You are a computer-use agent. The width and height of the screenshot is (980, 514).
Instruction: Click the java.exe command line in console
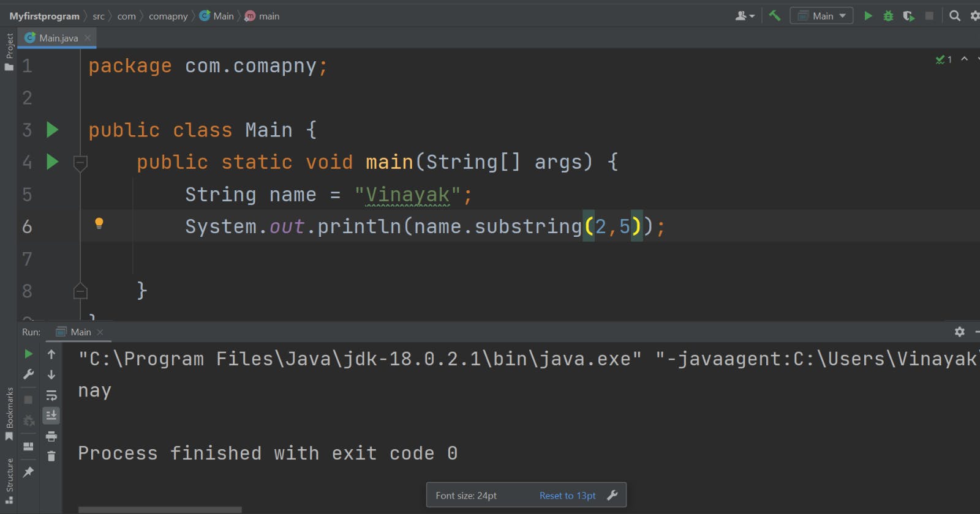(528, 359)
